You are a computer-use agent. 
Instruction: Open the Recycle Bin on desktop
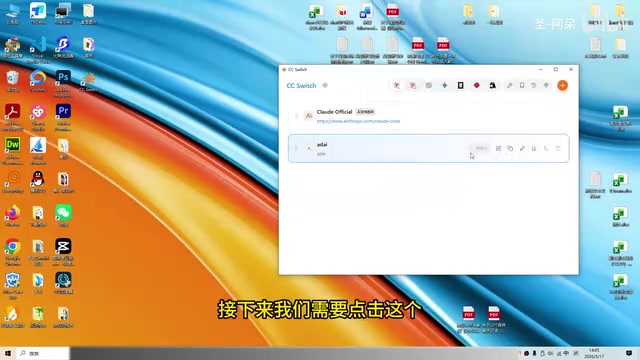[13, 80]
